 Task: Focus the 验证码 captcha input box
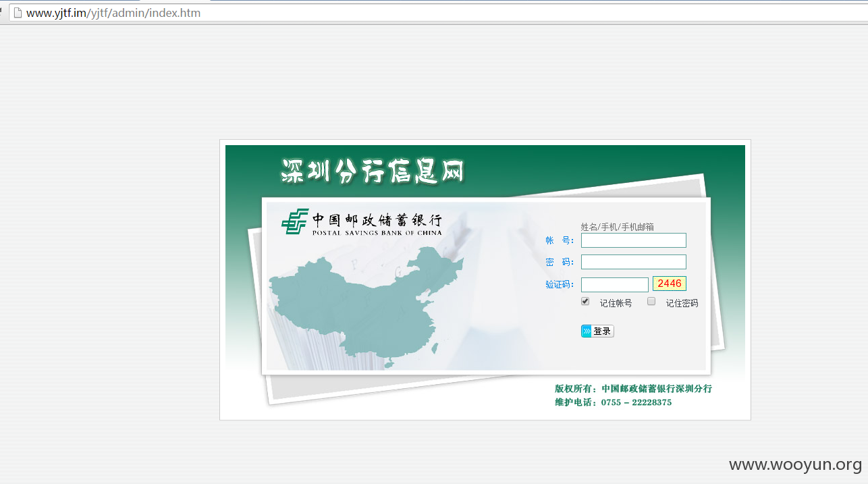coord(614,285)
